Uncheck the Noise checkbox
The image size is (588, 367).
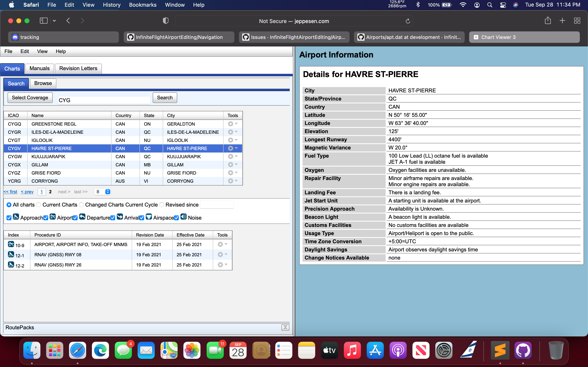pyautogui.click(x=177, y=218)
